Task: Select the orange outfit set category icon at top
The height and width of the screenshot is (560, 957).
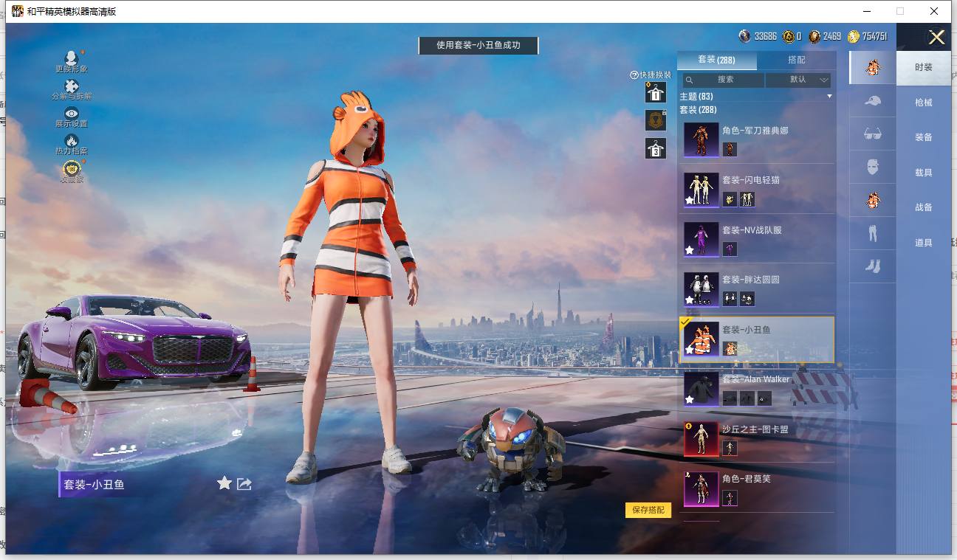Action: (873, 67)
